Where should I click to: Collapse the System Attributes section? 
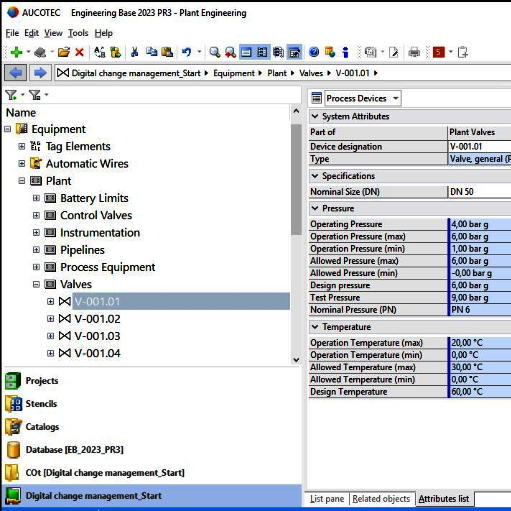click(315, 116)
